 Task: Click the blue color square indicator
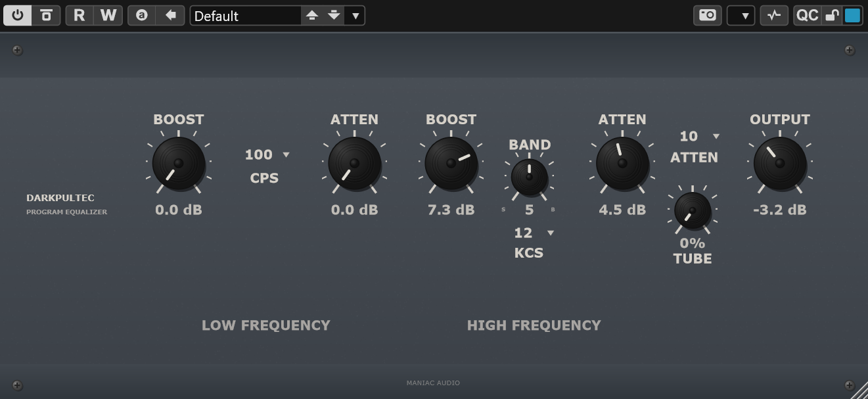852,15
